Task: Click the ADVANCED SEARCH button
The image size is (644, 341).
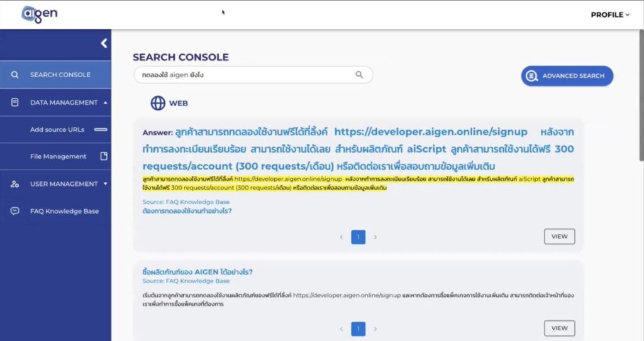Action: click(567, 76)
